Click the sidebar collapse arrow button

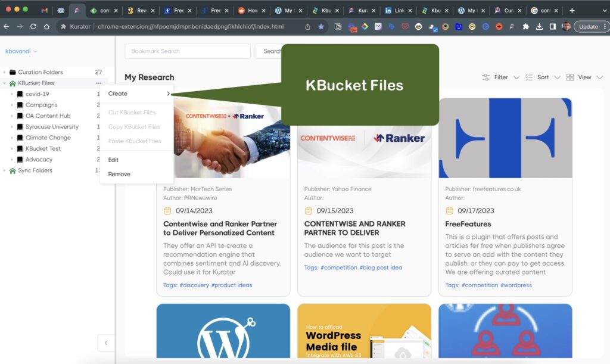106,343
